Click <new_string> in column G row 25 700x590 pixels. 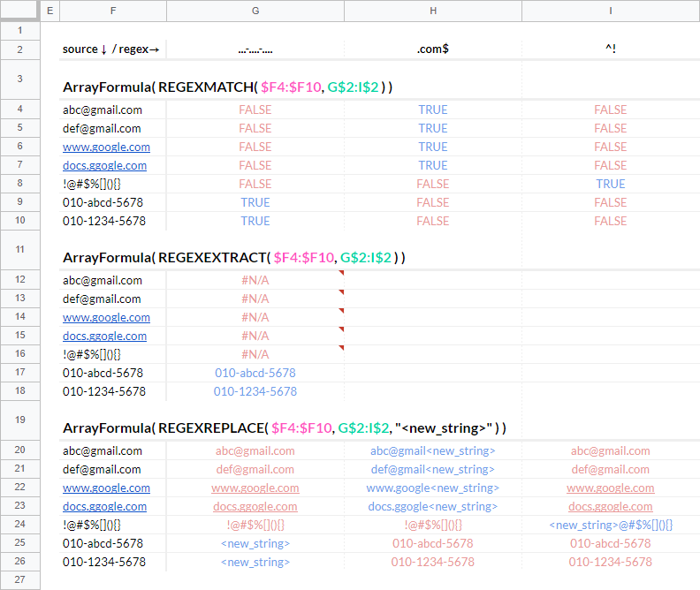(x=255, y=543)
